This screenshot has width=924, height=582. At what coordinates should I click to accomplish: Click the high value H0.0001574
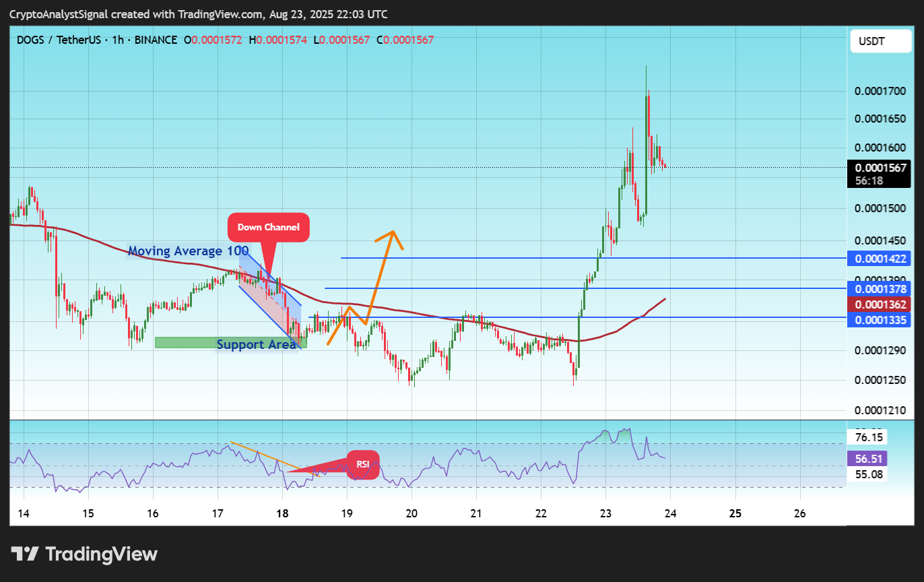pyautogui.click(x=277, y=40)
